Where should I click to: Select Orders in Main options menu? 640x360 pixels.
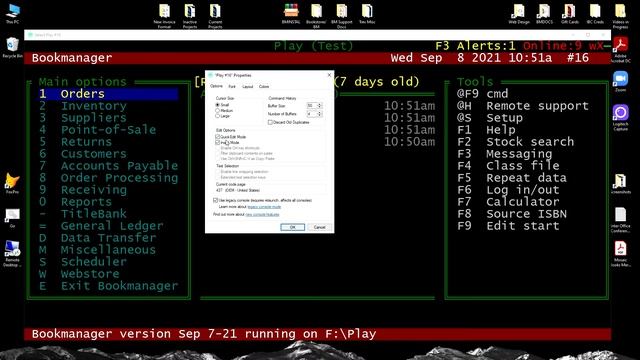tap(109, 94)
